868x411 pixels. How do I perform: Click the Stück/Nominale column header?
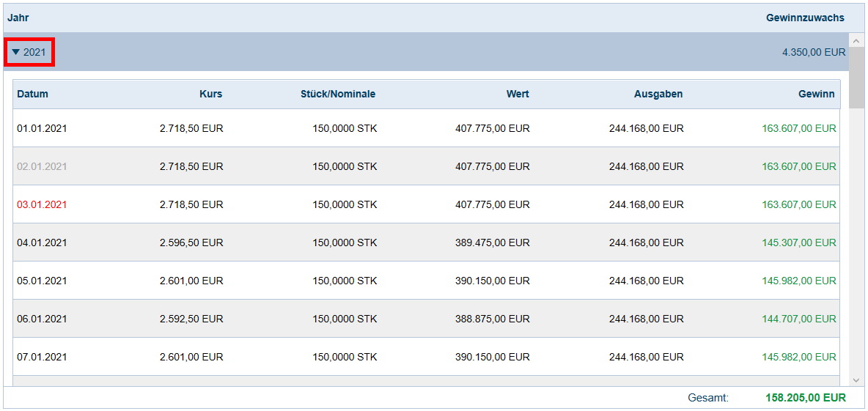tap(338, 94)
